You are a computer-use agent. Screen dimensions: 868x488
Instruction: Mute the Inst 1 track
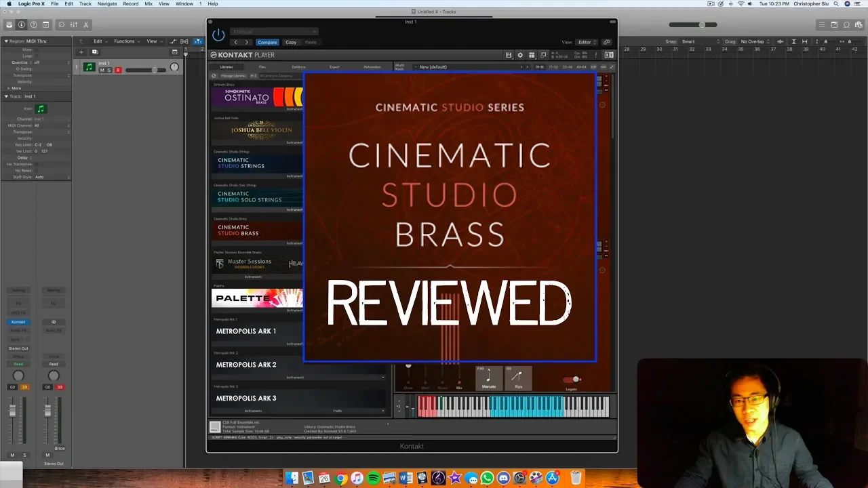pyautogui.click(x=102, y=70)
